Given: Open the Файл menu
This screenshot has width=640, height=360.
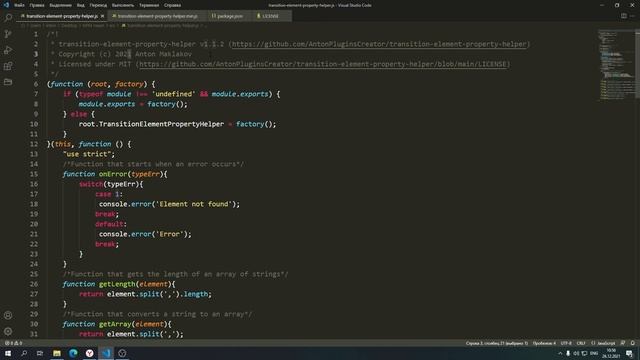Looking at the screenshot, I should [x=19, y=5].
